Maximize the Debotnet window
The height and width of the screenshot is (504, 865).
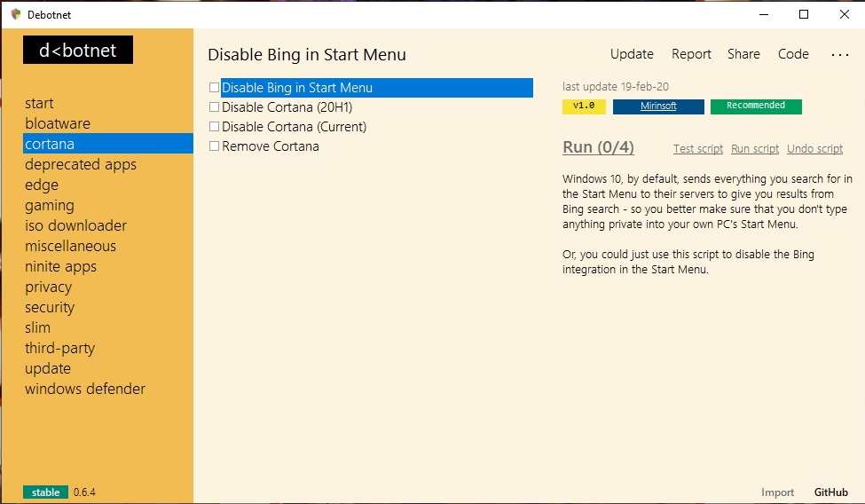click(804, 14)
